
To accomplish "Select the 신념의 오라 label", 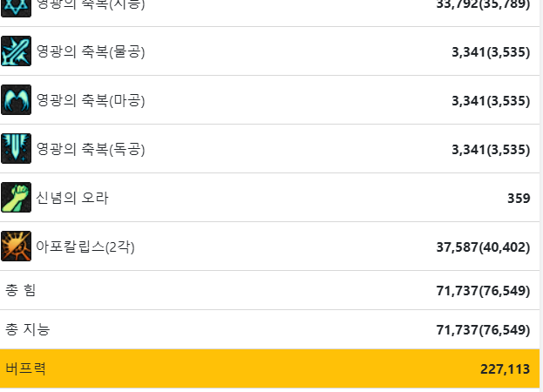I will click(x=72, y=198).
